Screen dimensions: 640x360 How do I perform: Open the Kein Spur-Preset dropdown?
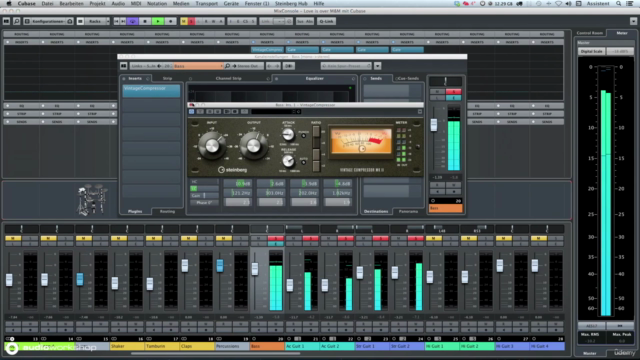pyautogui.click(x=346, y=66)
